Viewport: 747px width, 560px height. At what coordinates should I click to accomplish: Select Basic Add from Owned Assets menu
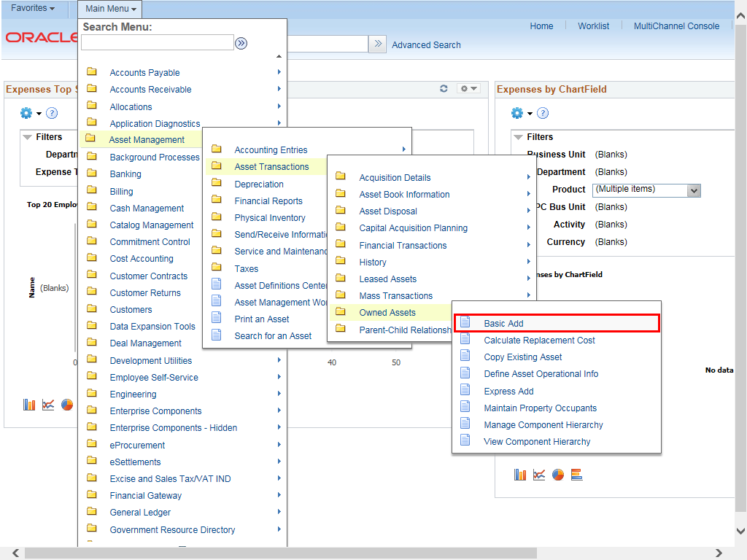point(503,324)
